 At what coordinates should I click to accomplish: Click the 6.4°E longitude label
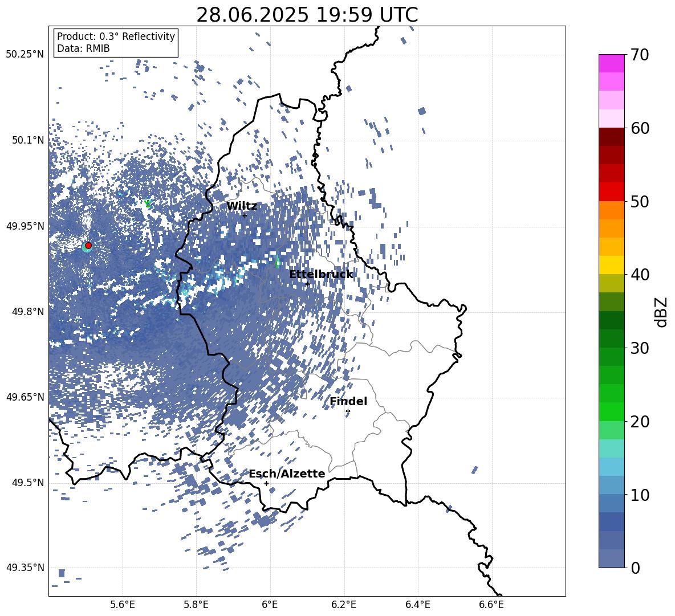click(417, 605)
